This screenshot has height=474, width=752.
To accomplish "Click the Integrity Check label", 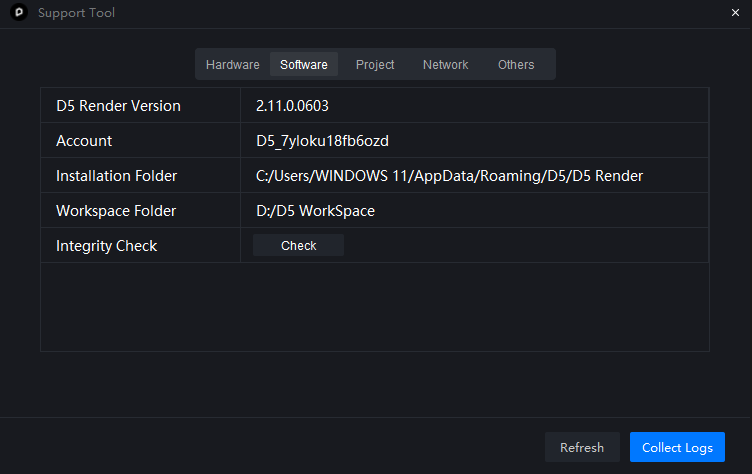I will (x=106, y=246).
